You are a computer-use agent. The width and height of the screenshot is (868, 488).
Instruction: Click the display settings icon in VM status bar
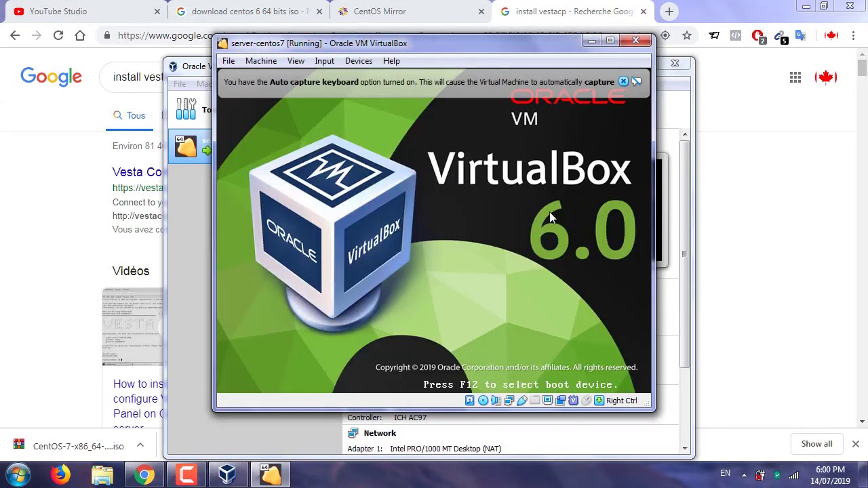(547, 401)
